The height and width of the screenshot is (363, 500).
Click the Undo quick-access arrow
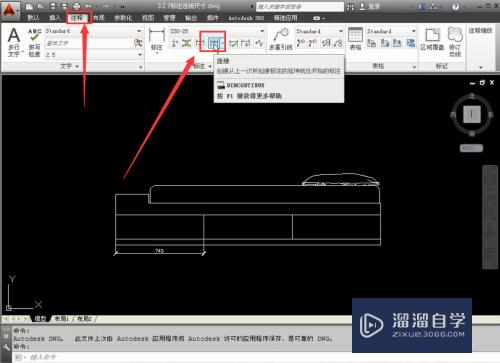coord(89,6)
